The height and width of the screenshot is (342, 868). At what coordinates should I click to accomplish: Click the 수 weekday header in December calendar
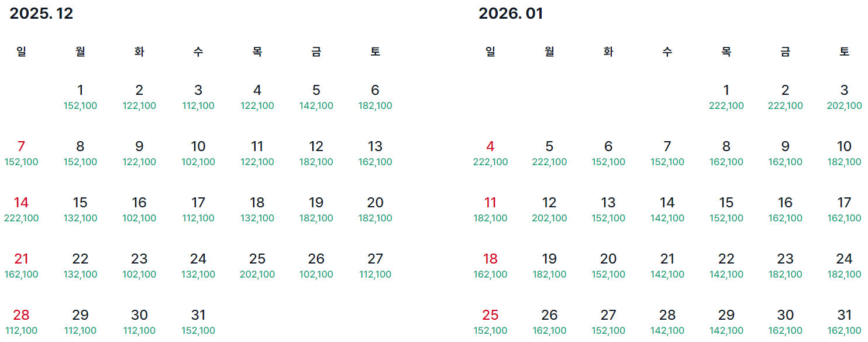198,51
